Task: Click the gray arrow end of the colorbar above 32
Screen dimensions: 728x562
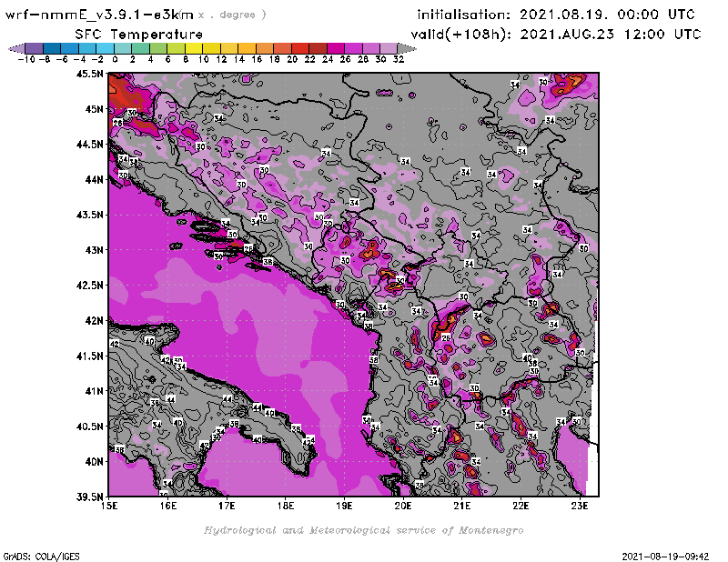Action: click(x=407, y=48)
